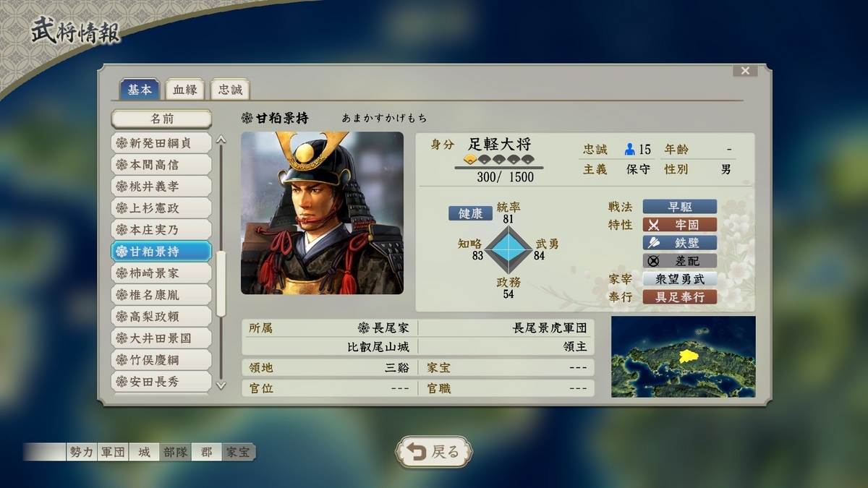Viewport: 868px width, 488px height.
Task: Click the experience progress bar under 足軽大将
Action: pyautogui.click(x=499, y=168)
